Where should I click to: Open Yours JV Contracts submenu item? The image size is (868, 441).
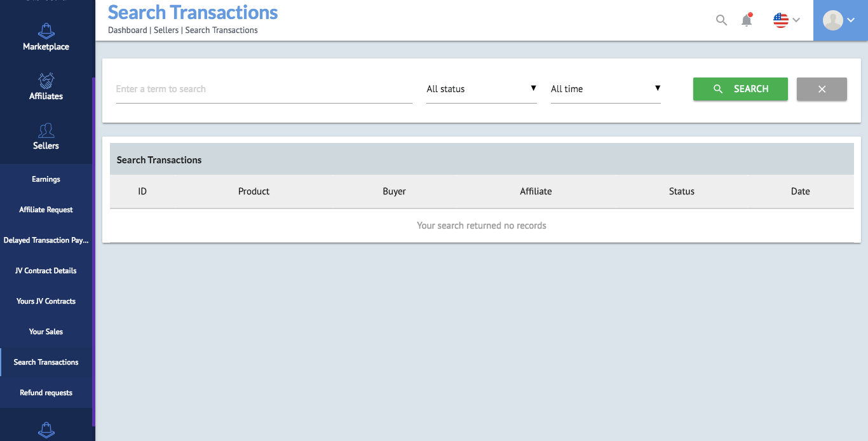[46, 301]
